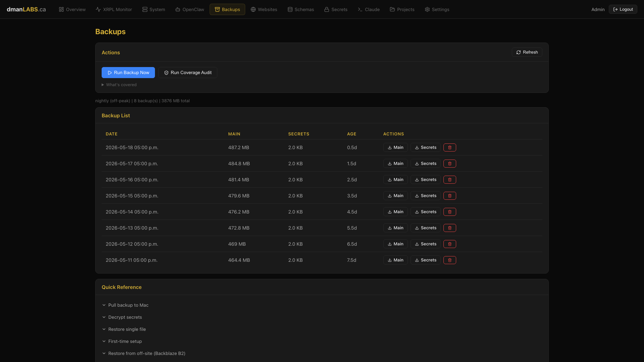Delete the 2026-05-11 backup
This screenshot has width=644, height=362.
click(x=449, y=260)
